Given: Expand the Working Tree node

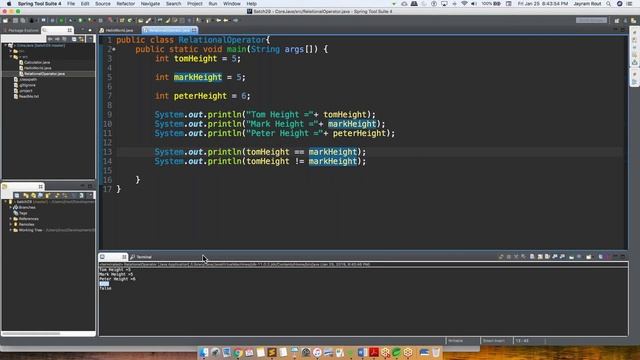Looking at the screenshot, I should point(11,230).
